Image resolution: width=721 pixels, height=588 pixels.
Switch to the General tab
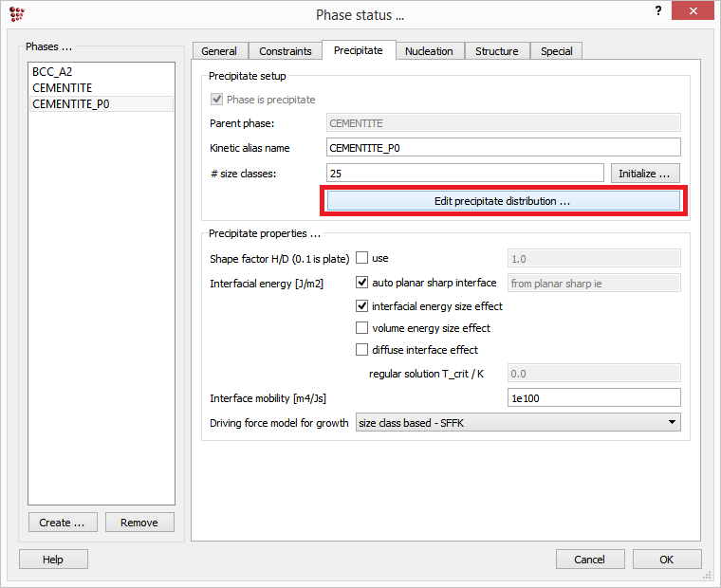click(219, 51)
